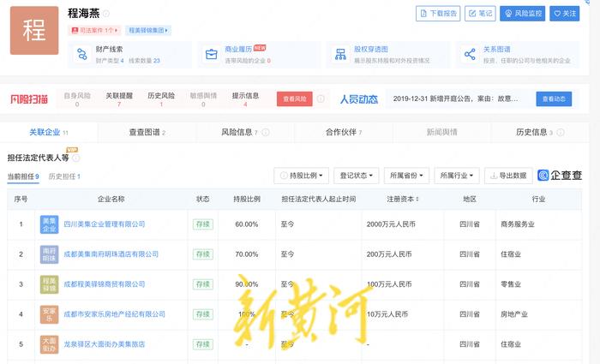
Task: Open the 商业履历 briefcase icon
Action: (211, 54)
